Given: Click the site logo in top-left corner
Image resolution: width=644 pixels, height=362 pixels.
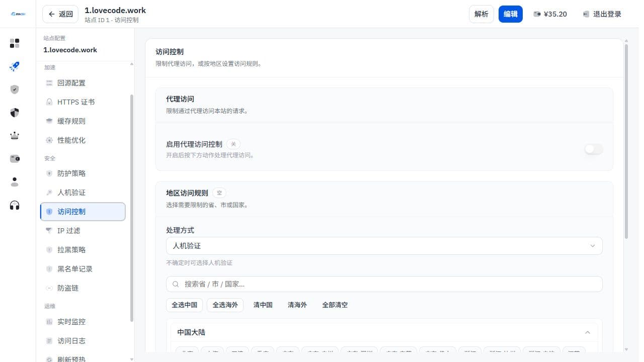Looking at the screenshot, I should click(x=18, y=14).
